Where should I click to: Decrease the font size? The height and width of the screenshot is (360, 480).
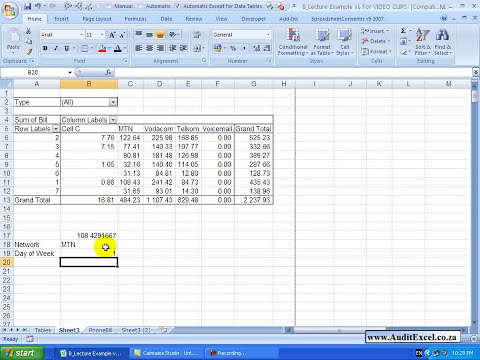122,35
